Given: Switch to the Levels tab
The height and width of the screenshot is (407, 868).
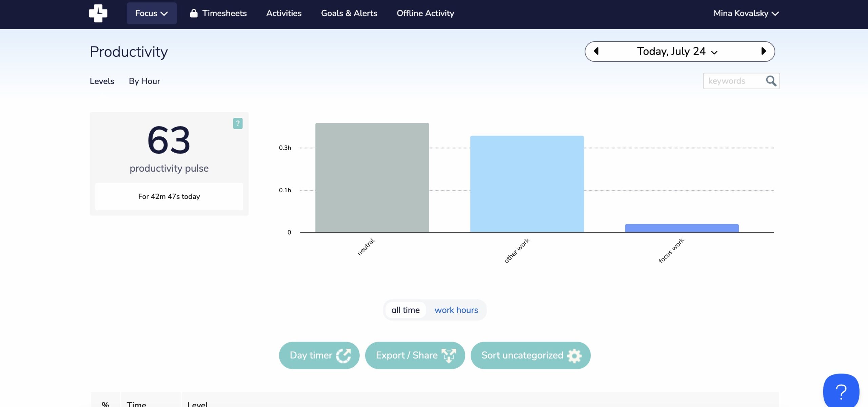Looking at the screenshot, I should coord(102,81).
